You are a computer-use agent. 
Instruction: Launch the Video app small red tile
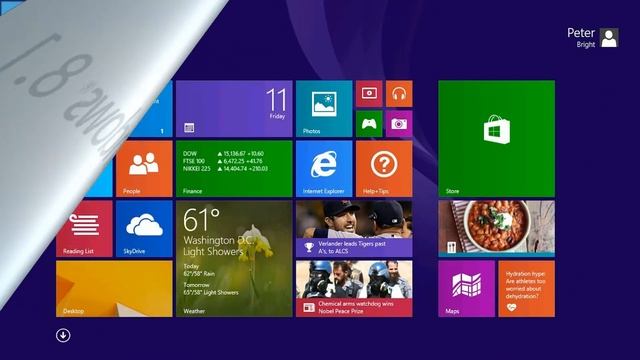click(x=369, y=94)
